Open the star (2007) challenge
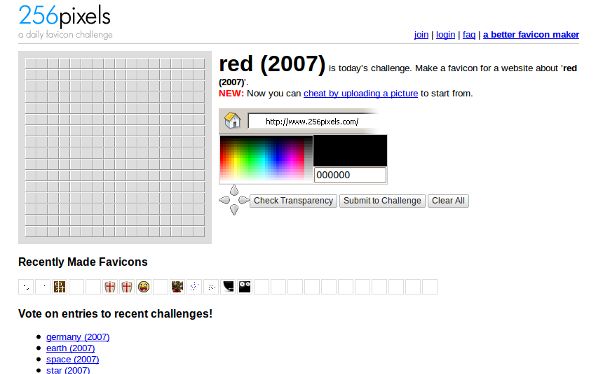 [x=68, y=370]
